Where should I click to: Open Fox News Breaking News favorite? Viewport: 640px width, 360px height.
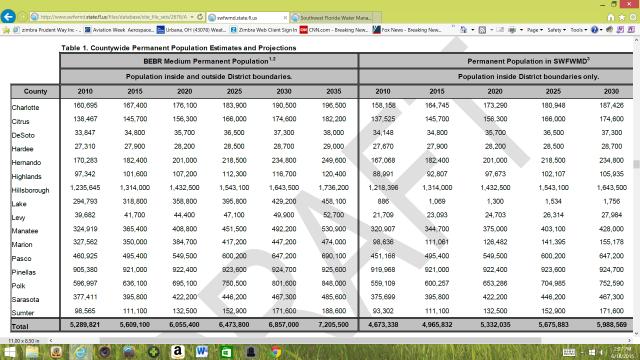click(407, 30)
